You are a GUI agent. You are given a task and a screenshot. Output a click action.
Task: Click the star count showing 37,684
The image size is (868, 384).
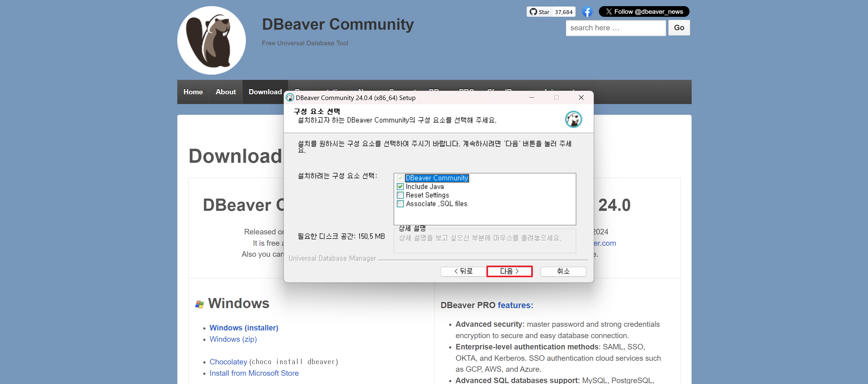point(563,11)
